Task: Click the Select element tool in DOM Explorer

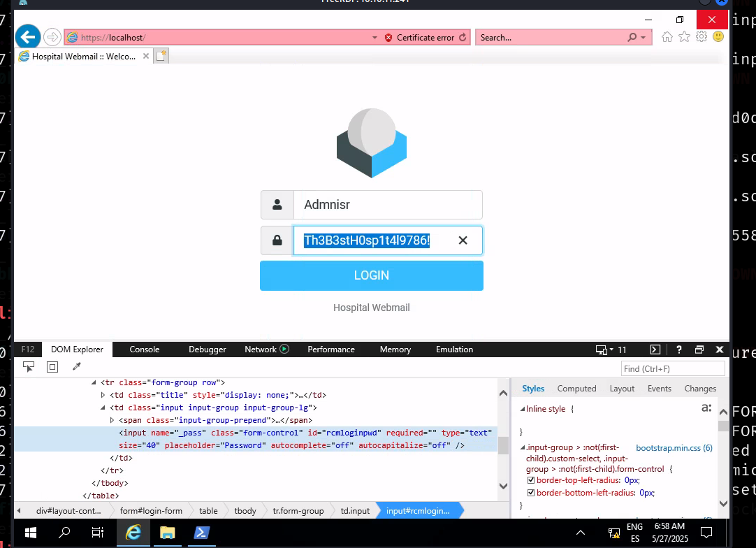Action: (29, 367)
